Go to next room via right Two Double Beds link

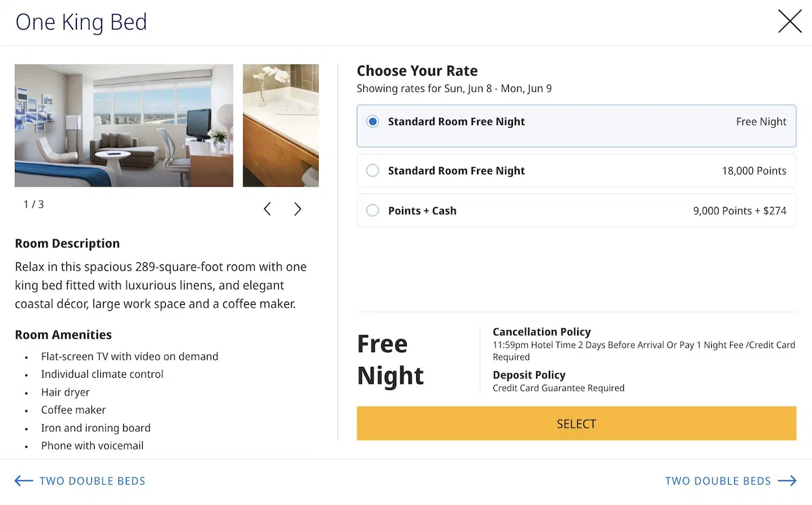click(718, 481)
